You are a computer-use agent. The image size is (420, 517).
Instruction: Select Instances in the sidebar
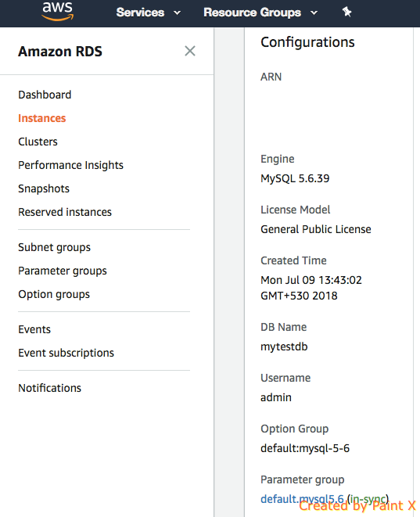tap(42, 118)
